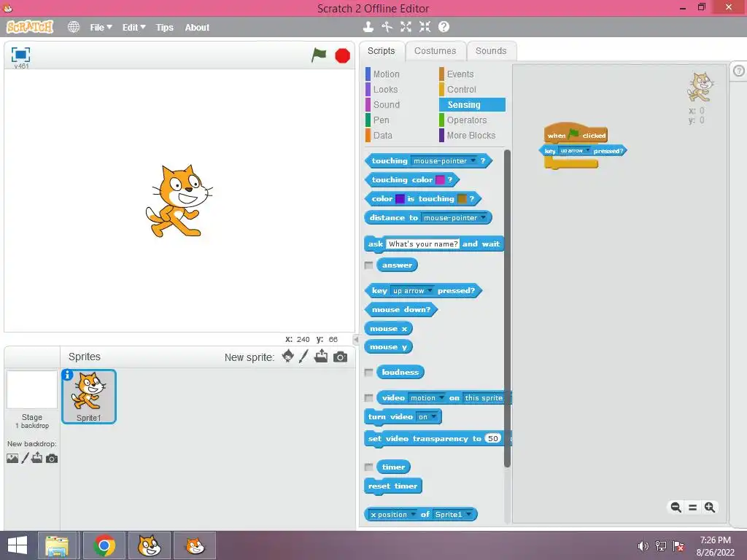Zoom in the scripts area

pyautogui.click(x=709, y=507)
